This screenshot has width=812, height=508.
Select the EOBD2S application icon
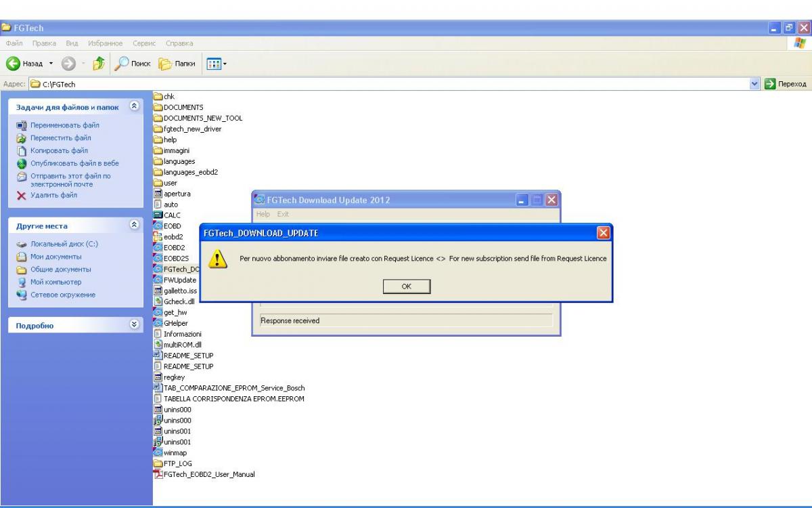(x=159, y=258)
